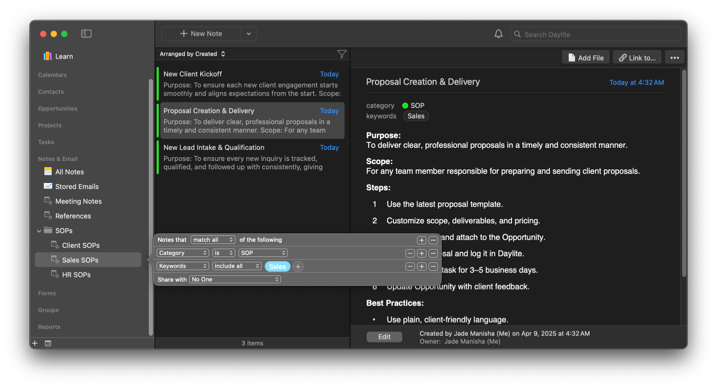Open the notifications bell
The image size is (717, 388).
[498, 34]
